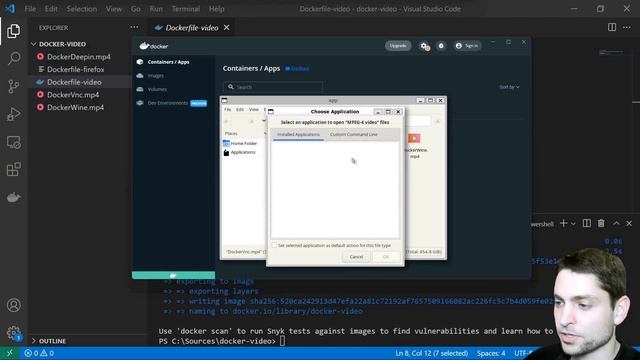This screenshot has width=640, height=360.
Task: Split the VS Code editor right
Action: (612, 27)
